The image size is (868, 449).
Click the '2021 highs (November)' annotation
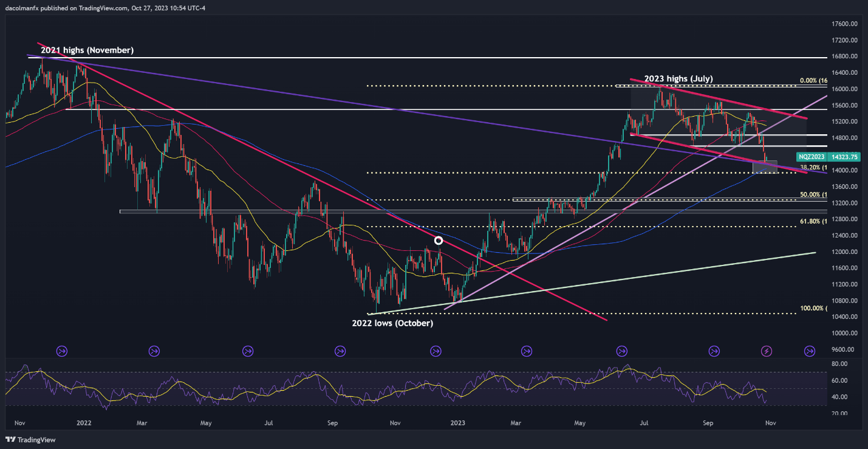tap(87, 50)
